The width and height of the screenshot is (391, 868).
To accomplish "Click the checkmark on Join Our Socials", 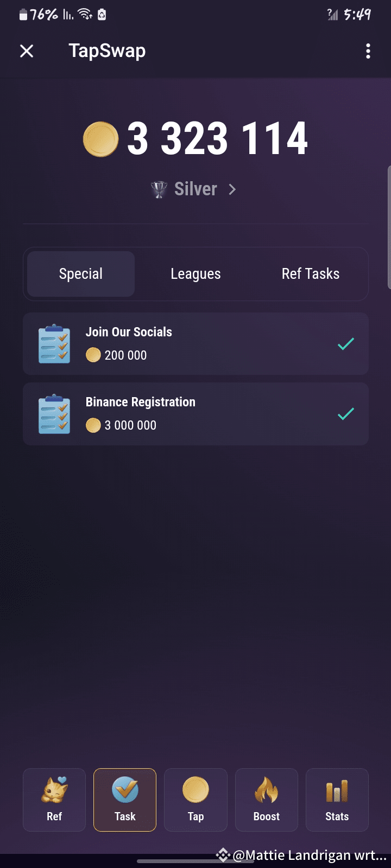I will click(x=346, y=343).
